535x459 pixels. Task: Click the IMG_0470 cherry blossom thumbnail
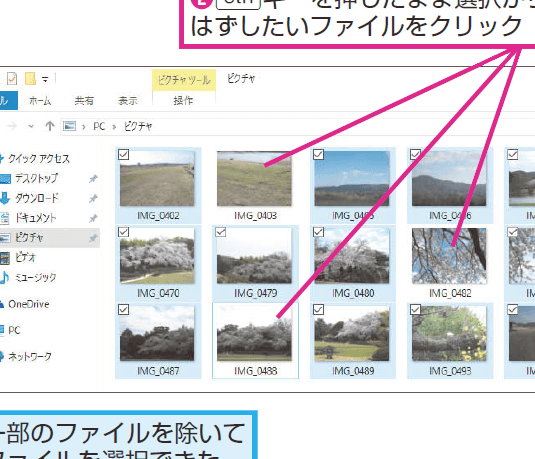[x=157, y=256]
